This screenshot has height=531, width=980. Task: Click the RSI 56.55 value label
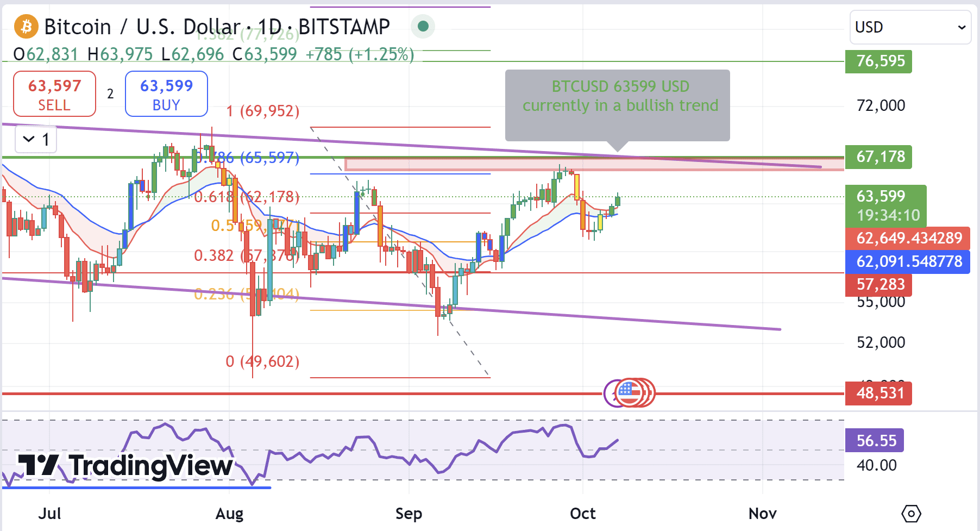click(x=875, y=440)
